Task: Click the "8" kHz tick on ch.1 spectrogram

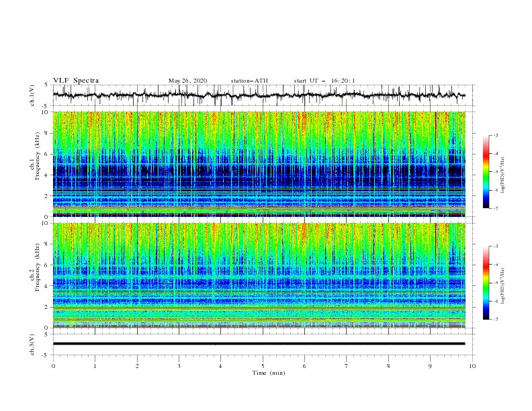Action: [46, 133]
